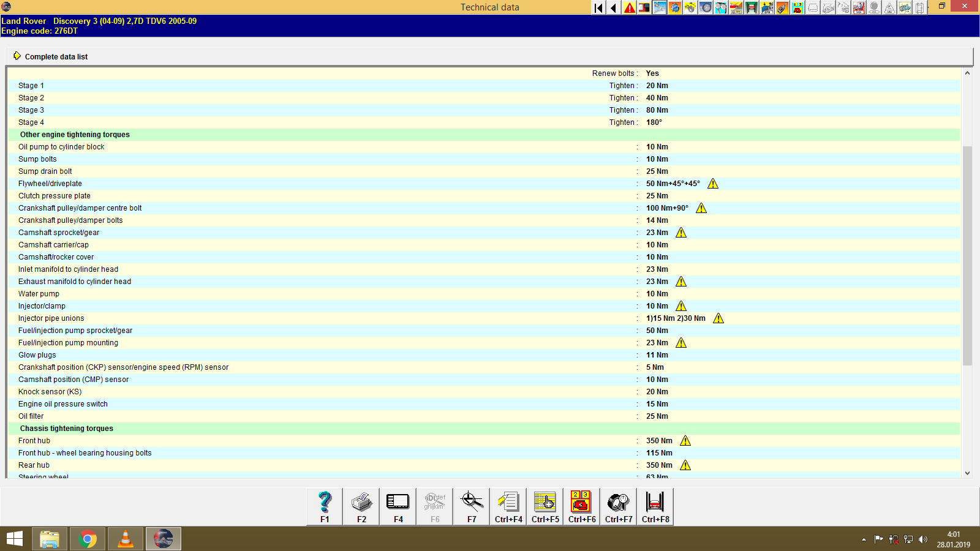
Task: Open the Ctrl+F8 vehicle lift icon
Action: point(655,506)
